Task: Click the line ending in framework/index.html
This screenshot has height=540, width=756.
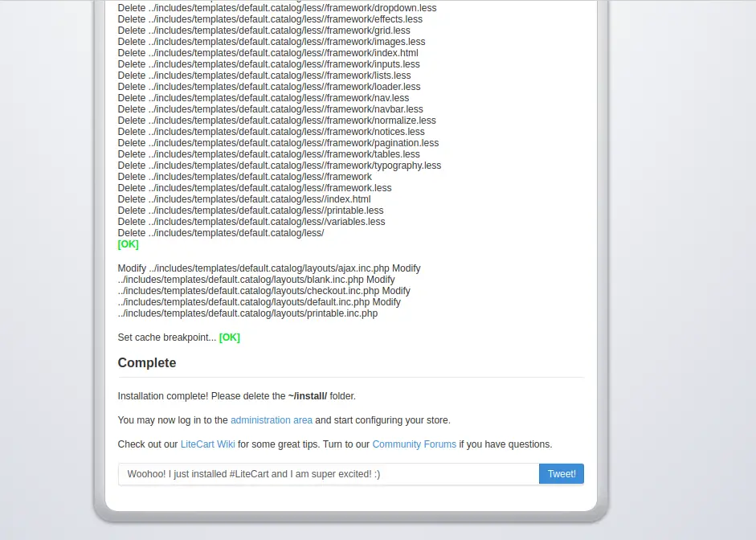Action: pos(268,52)
